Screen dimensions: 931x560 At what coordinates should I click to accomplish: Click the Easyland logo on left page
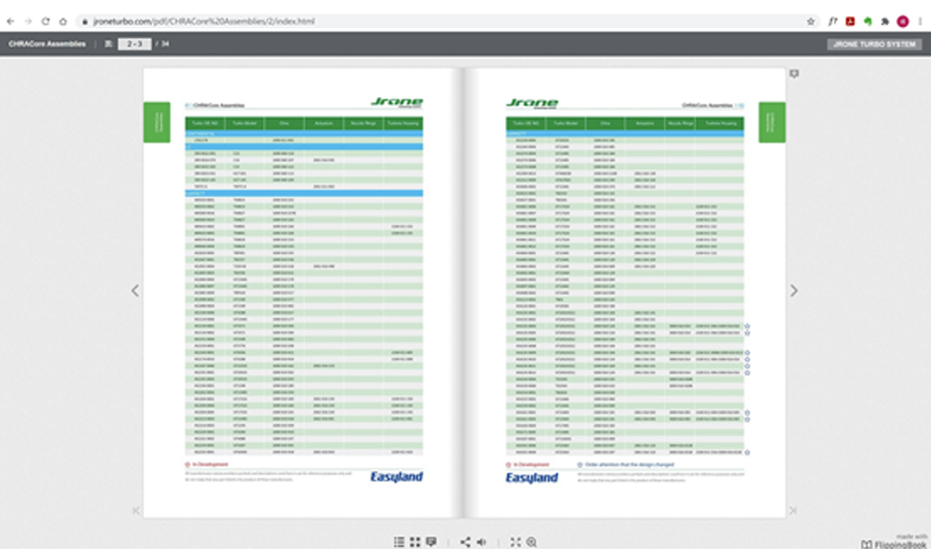pyautogui.click(x=396, y=476)
